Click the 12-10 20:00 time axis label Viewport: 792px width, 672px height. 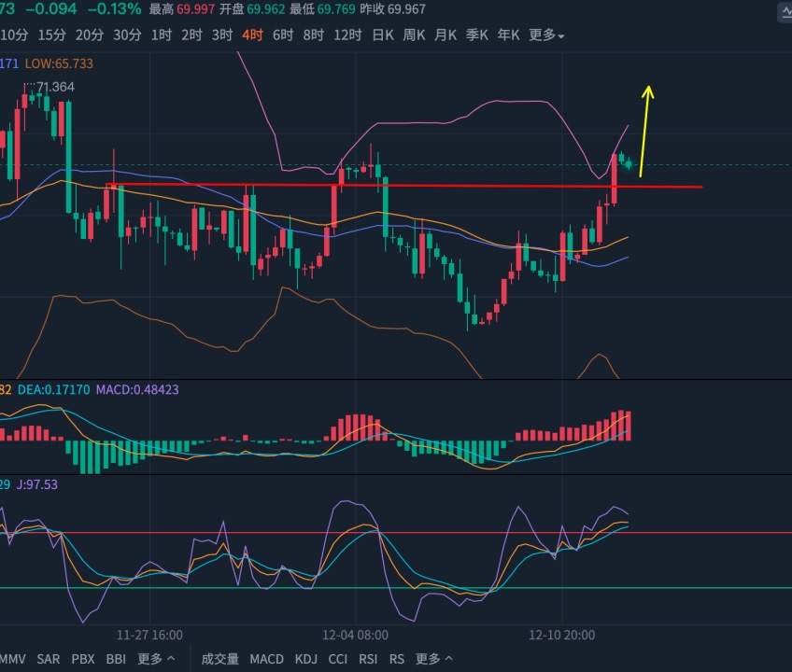pyautogui.click(x=561, y=636)
